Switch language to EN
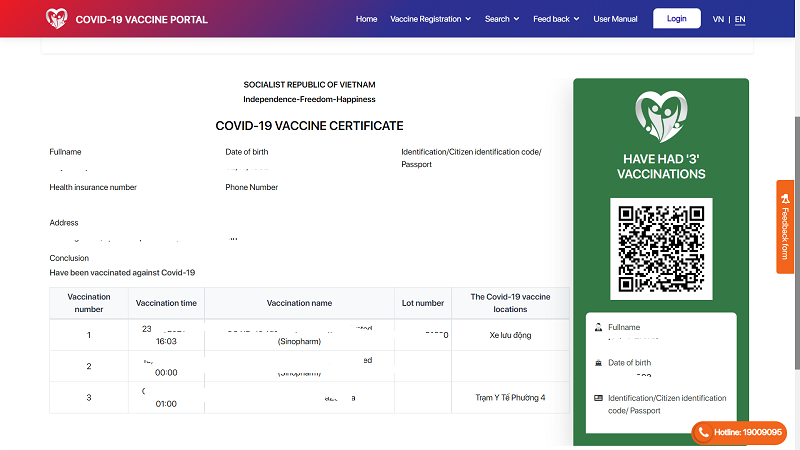 (740, 19)
